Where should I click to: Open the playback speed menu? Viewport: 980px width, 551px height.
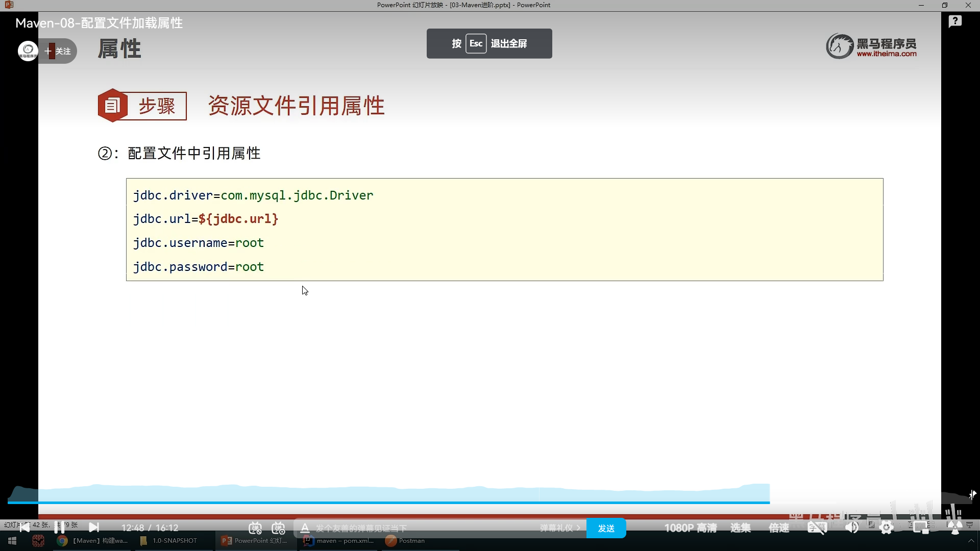779,528
